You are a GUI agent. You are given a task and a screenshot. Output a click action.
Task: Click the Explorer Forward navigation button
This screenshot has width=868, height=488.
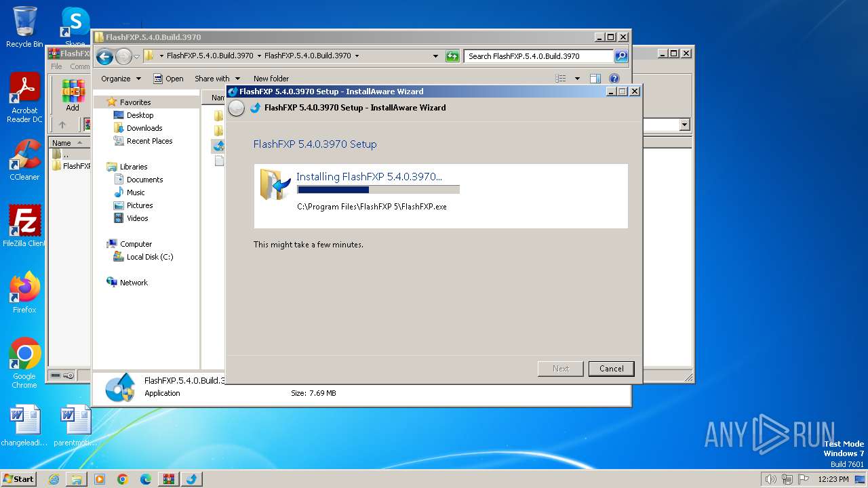[123, 56]
